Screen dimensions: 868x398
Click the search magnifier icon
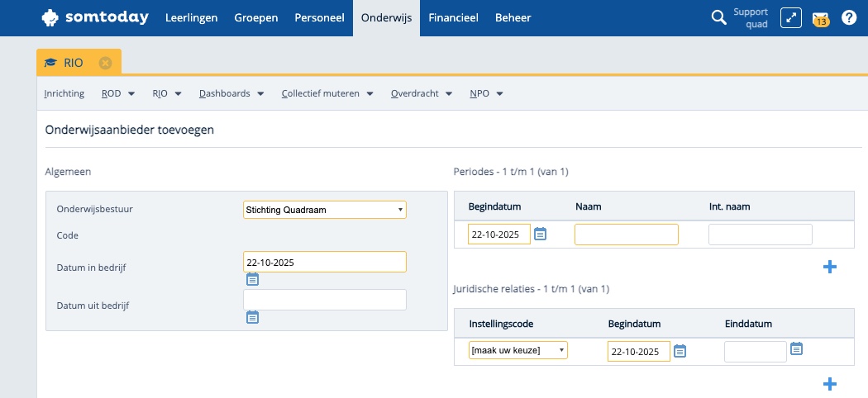click(x=718, y=17)
